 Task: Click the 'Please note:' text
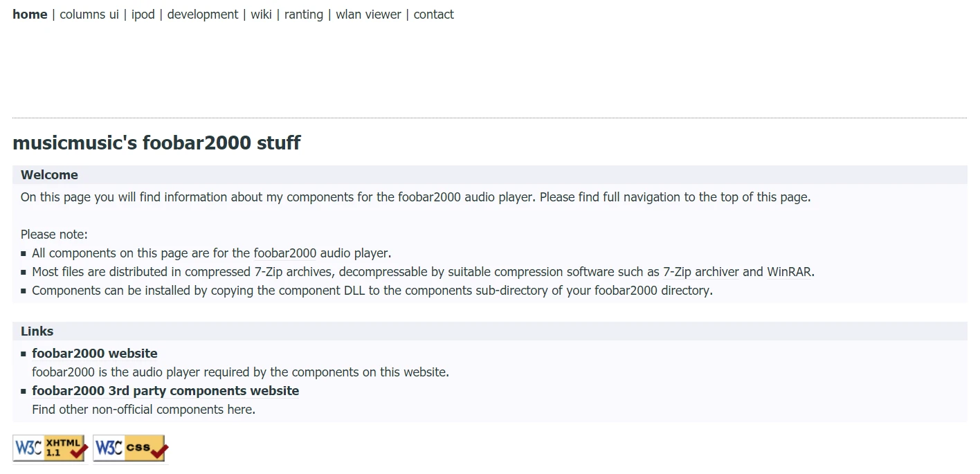pos(54,235)
